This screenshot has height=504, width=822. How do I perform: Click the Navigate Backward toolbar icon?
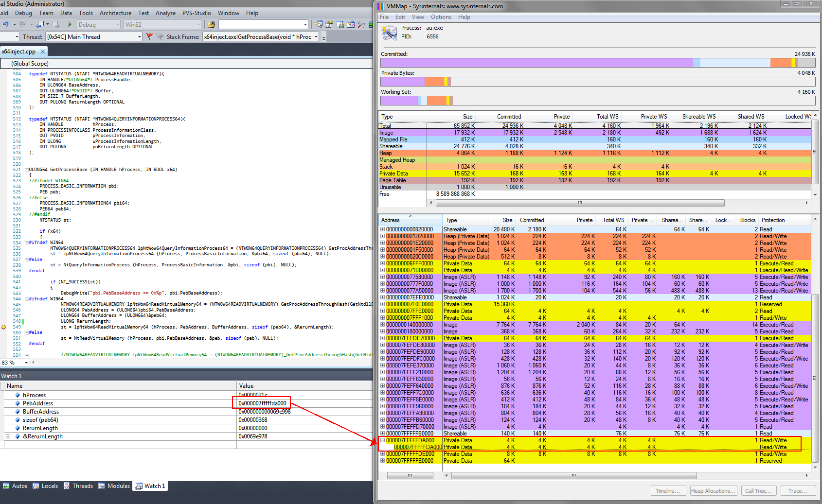(40, 24)
